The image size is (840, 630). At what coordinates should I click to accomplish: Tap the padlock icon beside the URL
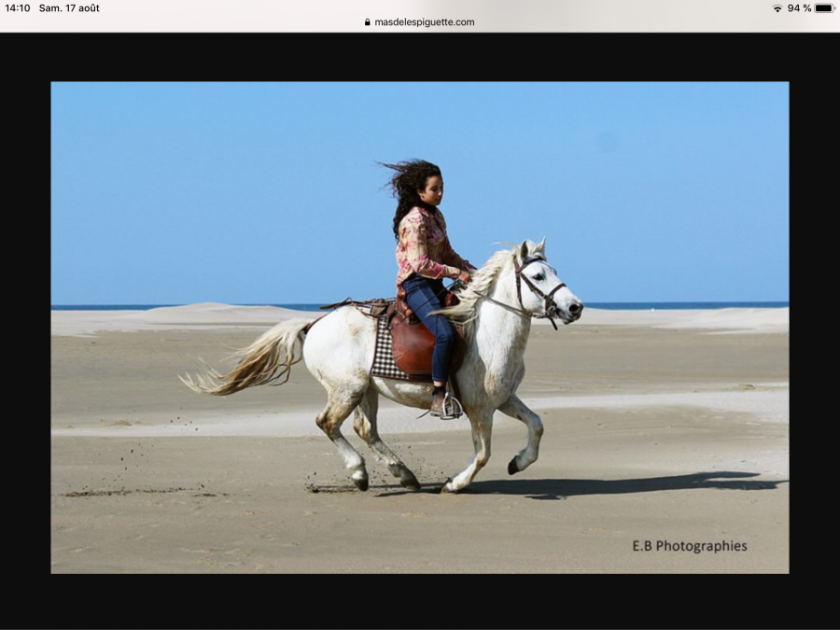[368, 22]
